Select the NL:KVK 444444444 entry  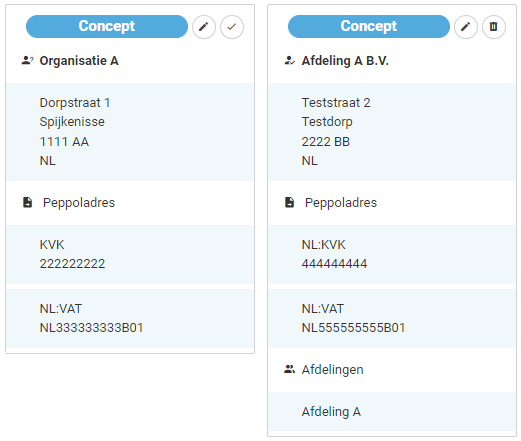[392, 254]
